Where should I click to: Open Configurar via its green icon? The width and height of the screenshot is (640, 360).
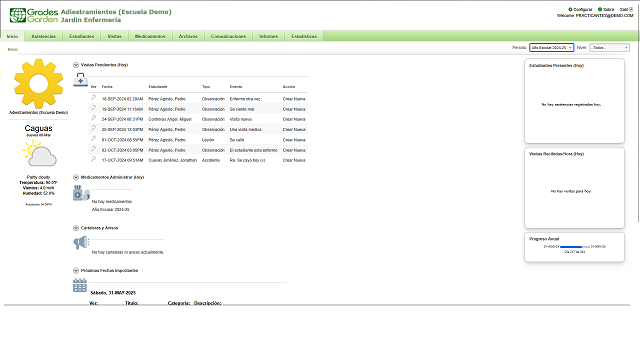570,9
